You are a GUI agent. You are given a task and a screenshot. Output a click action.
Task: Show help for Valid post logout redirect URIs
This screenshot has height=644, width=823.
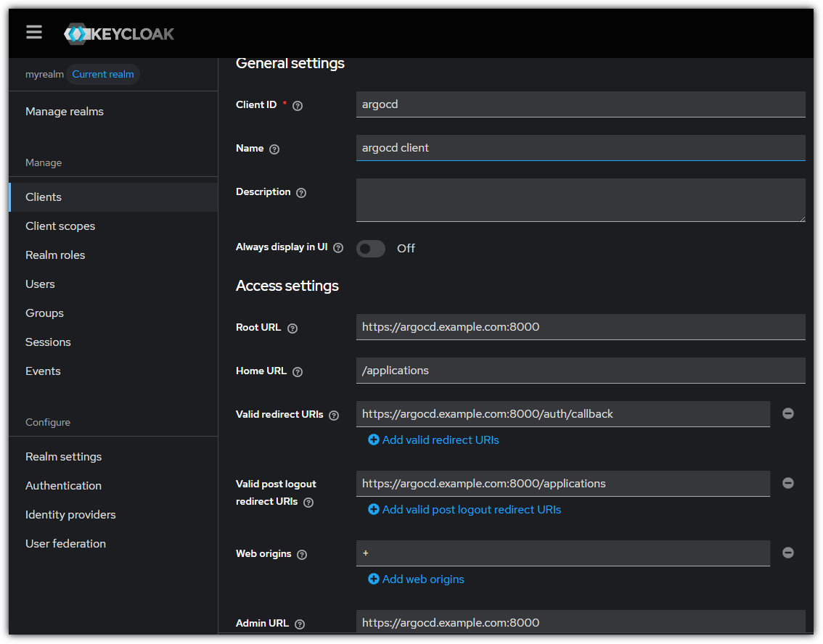(308, 503)
